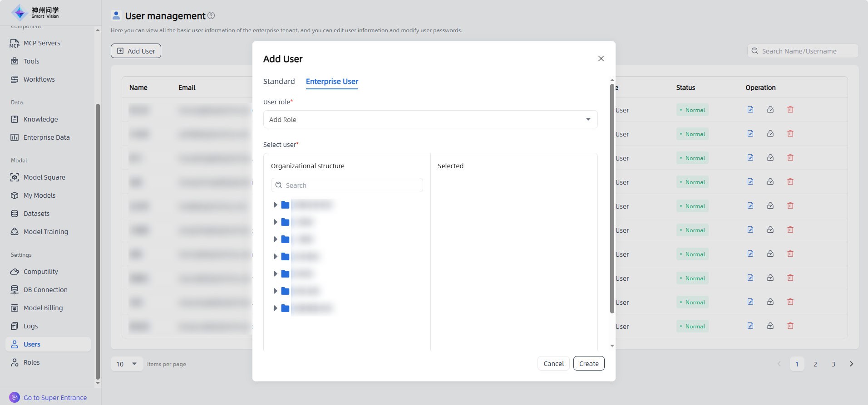The height and width of the screenshot is (405, 868).
Task: Click the Create button
Action: (x=588, y=364)
